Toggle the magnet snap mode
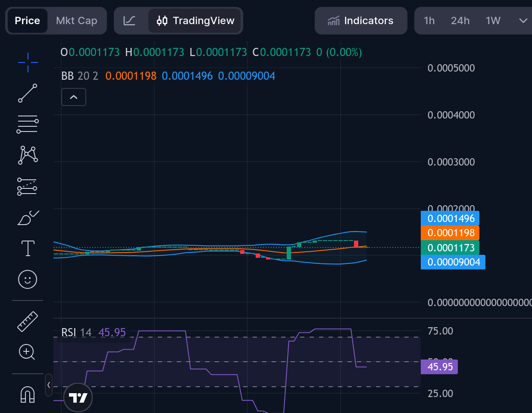Image resolution: width=532 pixels, height=413 pixels. 28,394
